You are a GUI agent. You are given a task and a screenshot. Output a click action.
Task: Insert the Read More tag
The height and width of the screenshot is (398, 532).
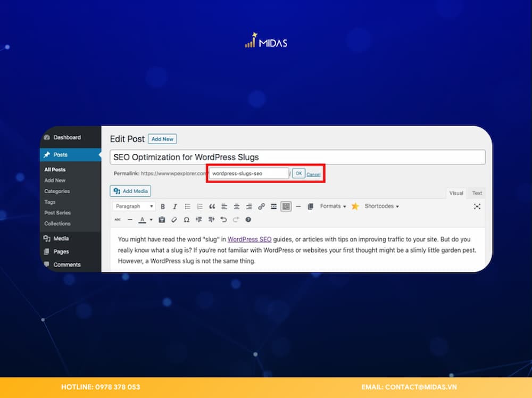273,206
